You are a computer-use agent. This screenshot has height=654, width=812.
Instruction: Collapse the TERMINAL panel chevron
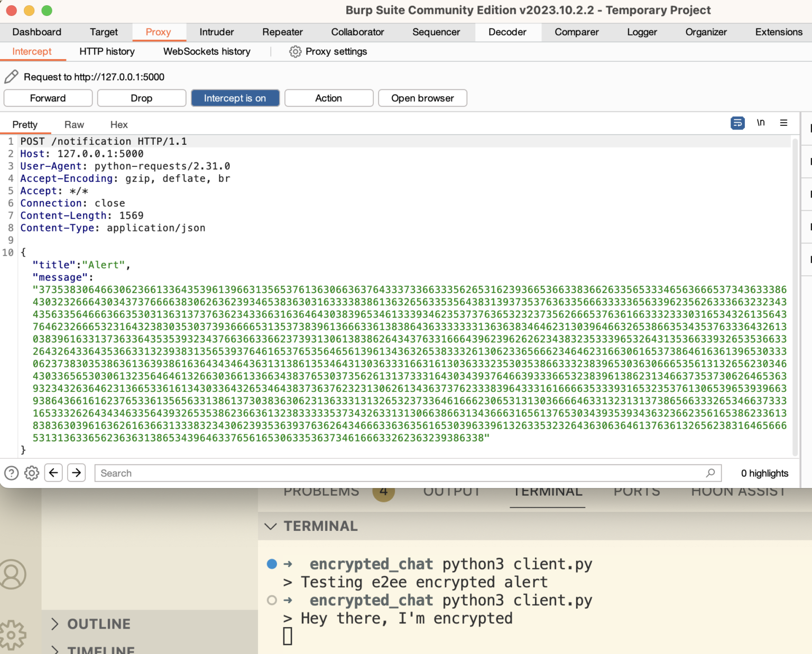[271, 526]
